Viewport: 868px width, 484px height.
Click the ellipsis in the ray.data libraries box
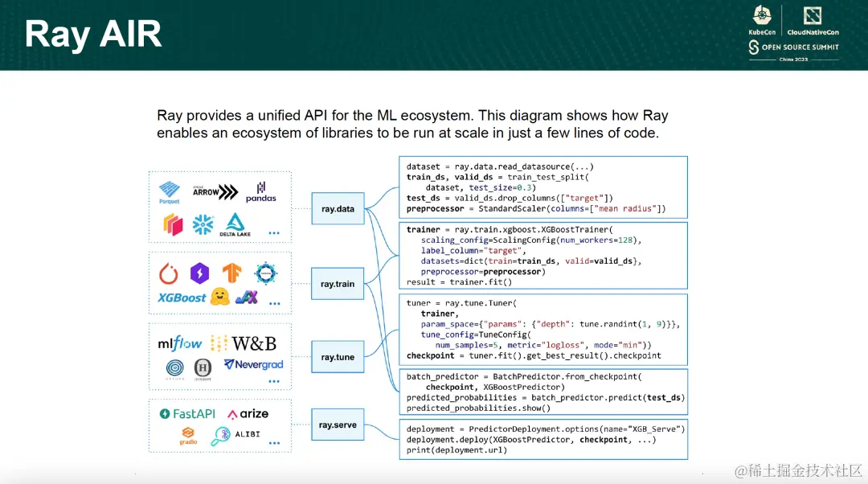point(274,233)
